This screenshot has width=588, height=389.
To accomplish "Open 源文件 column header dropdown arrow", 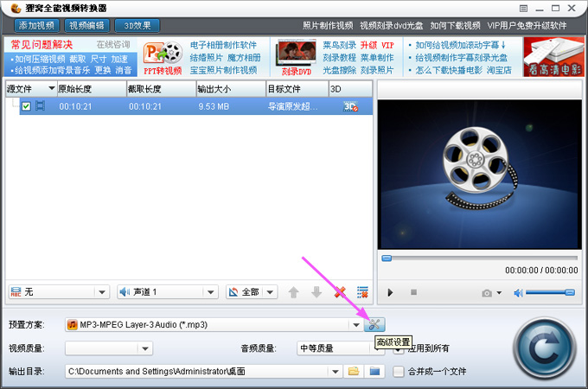I will pos(52,88).
